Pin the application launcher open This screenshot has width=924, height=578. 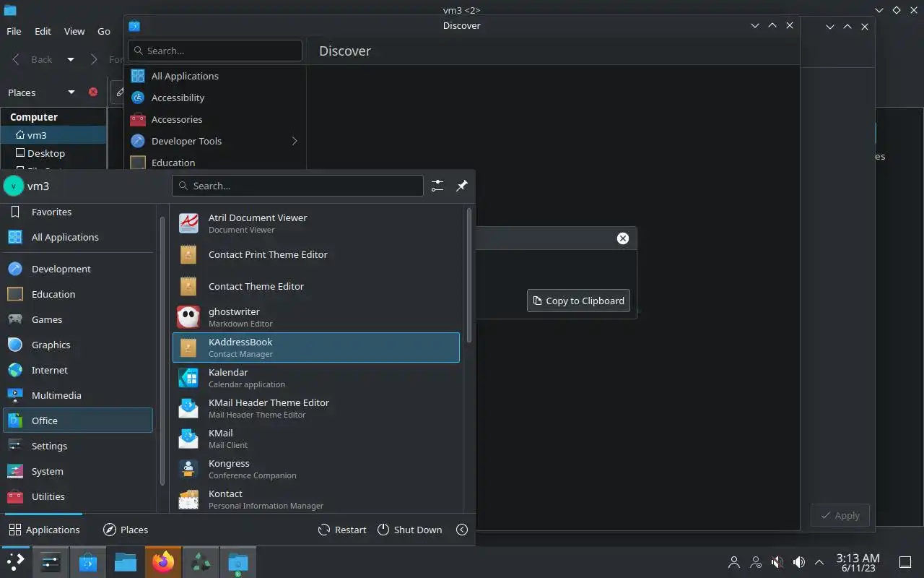[462, 186]
